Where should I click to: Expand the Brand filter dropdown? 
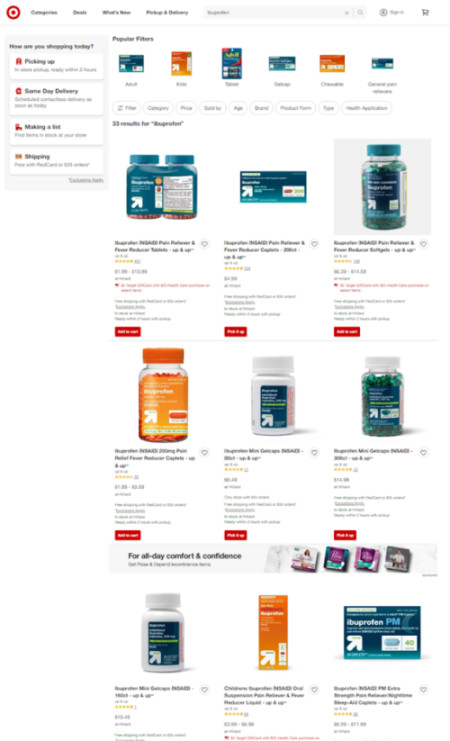(261, 108)
